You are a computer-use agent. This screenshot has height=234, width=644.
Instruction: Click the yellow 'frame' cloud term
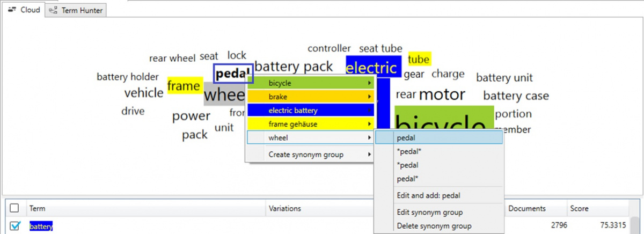coord(184,86)
